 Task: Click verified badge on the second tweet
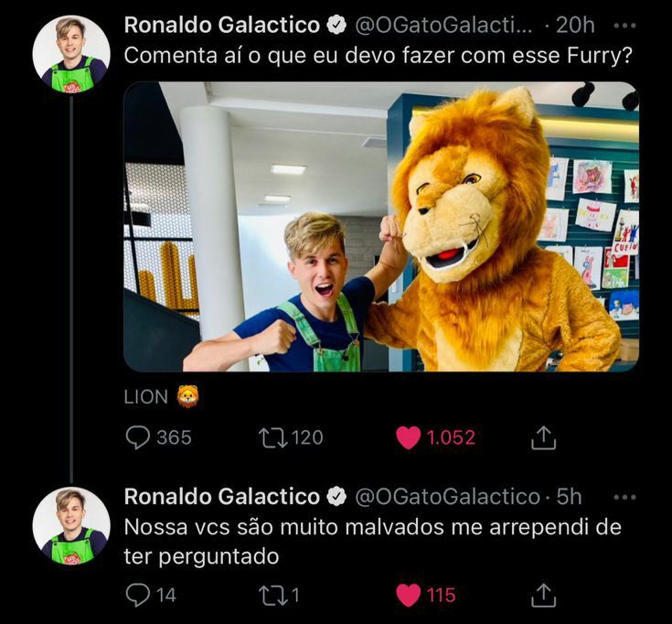(336, 497)
